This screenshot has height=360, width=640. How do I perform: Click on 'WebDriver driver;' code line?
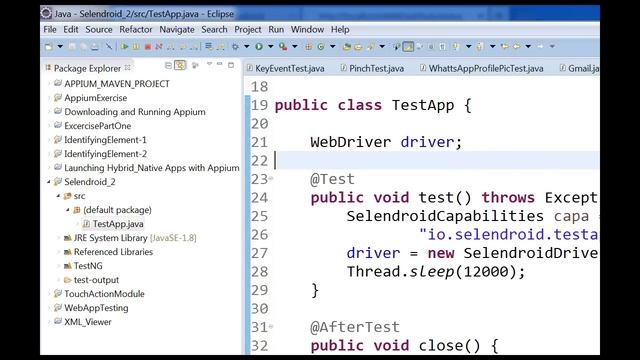[x=386, y=142]
